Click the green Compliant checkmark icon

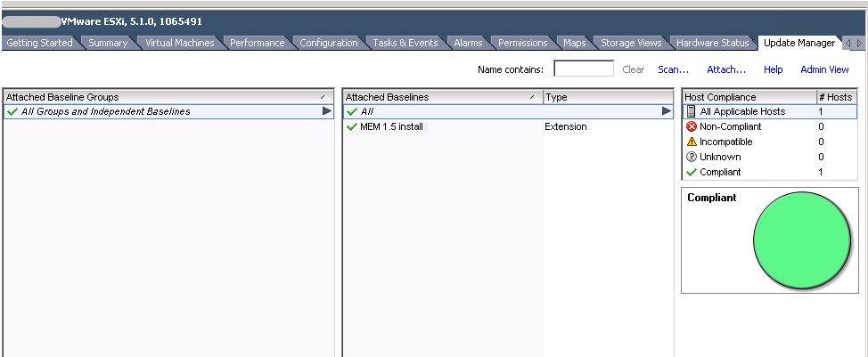point(691,173)
